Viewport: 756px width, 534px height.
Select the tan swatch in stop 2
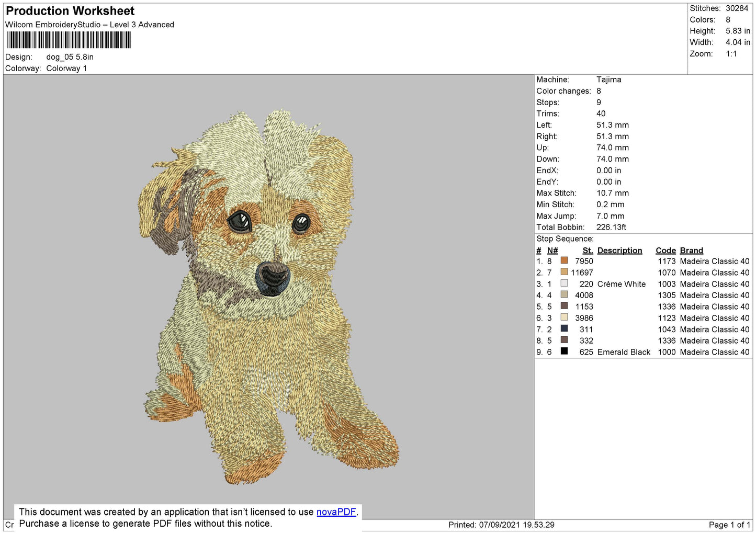pos(564,272)
